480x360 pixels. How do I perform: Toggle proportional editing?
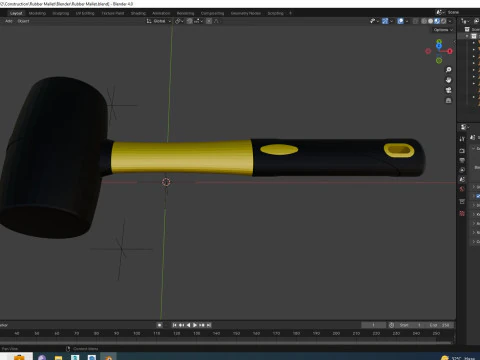tap(209, 21)
